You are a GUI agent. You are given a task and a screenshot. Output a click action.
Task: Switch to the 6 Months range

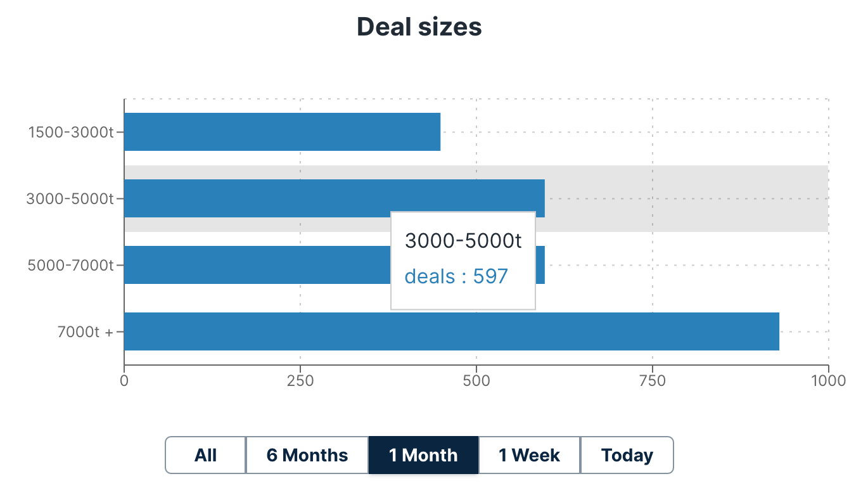coord(307,455)
